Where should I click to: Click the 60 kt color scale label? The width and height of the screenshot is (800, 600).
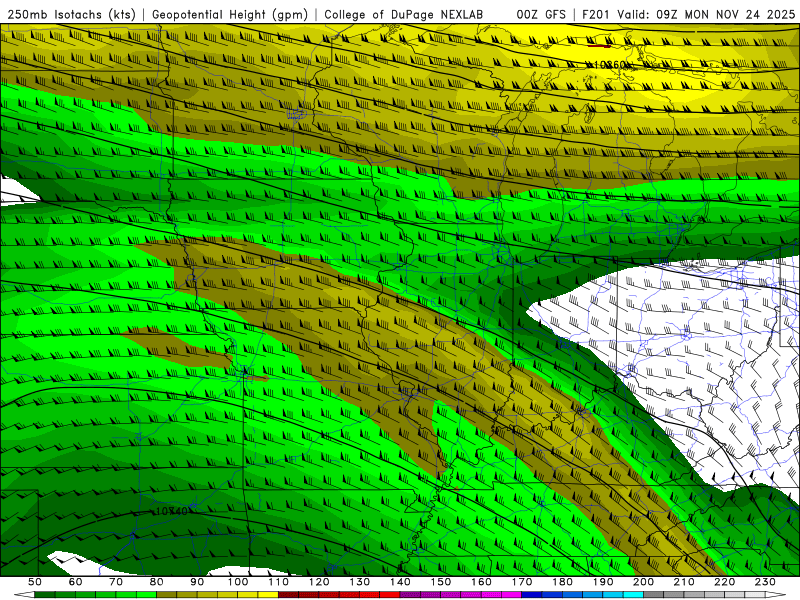click(75, 582)
